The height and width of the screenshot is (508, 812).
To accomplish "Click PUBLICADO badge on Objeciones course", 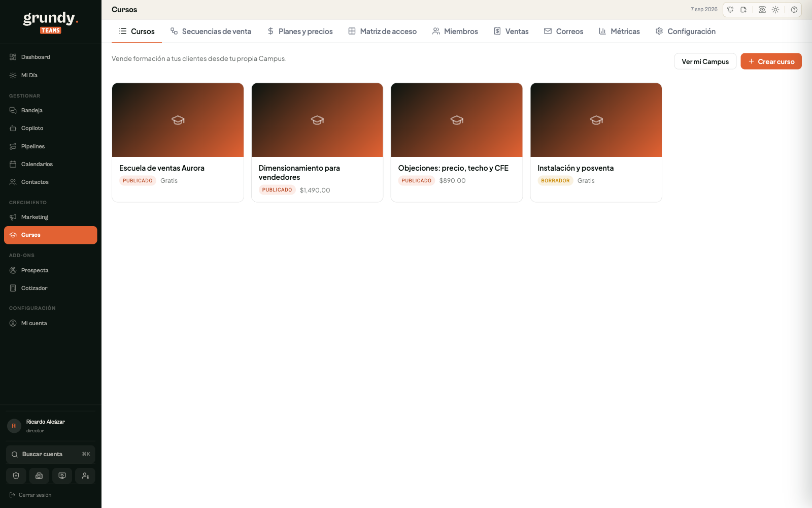I will [x=417, y=181].
